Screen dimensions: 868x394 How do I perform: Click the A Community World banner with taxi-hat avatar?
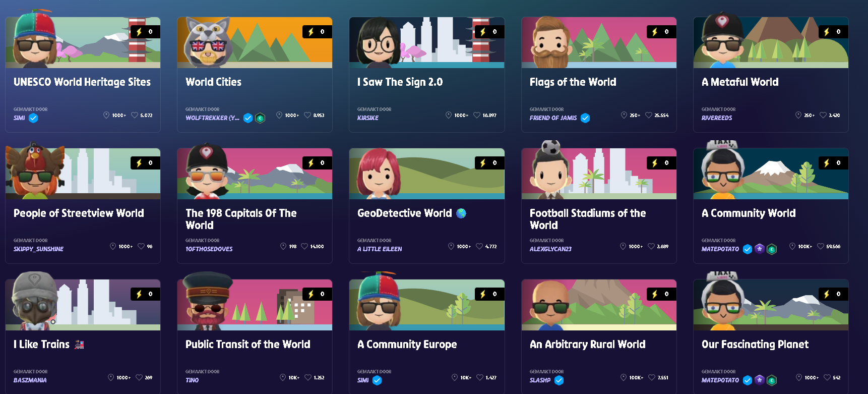[771, 174]
